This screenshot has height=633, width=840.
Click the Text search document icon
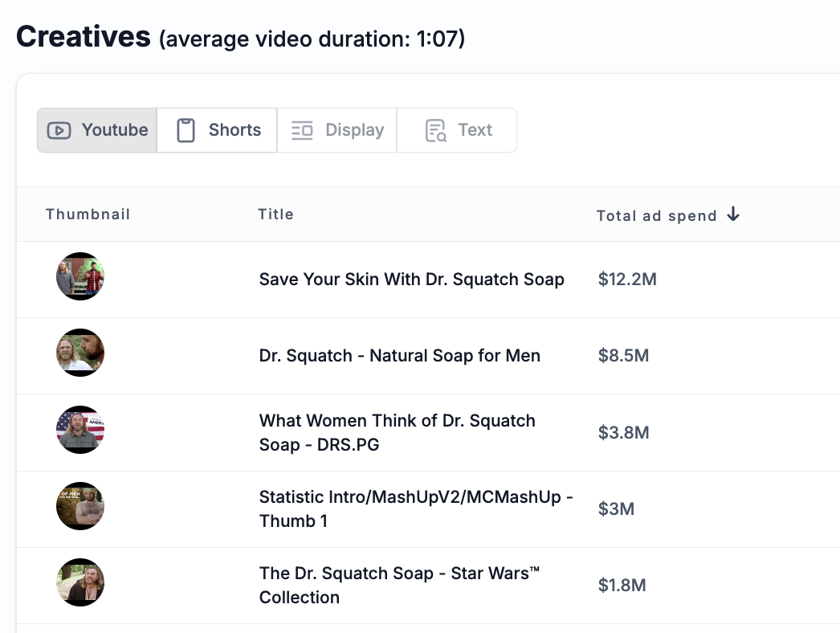coord(436,130)
